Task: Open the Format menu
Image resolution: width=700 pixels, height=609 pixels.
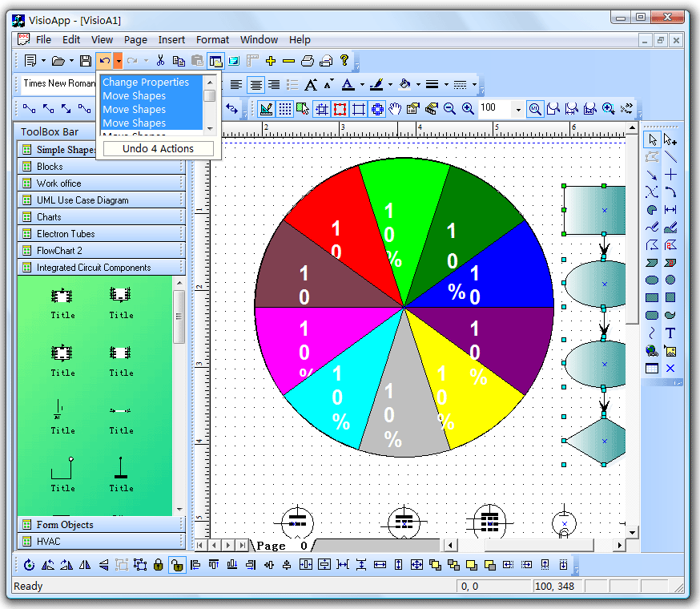Action: pos(212,40)
